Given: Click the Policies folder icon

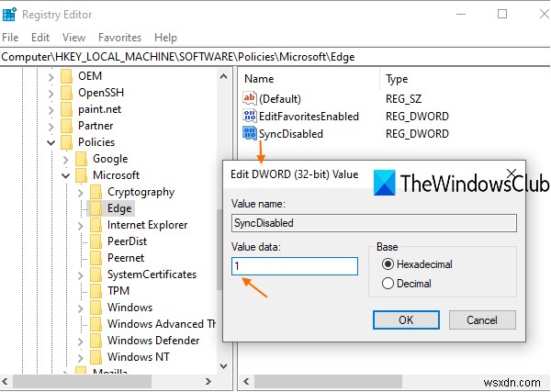Looking at the screenshot, I should pyautogui.click(x=66, y=142).
